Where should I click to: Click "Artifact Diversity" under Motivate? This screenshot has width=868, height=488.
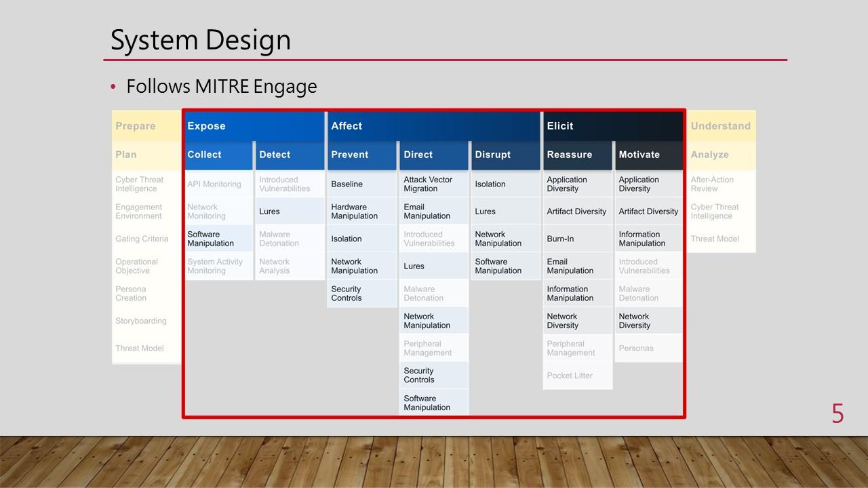[649, 211]
